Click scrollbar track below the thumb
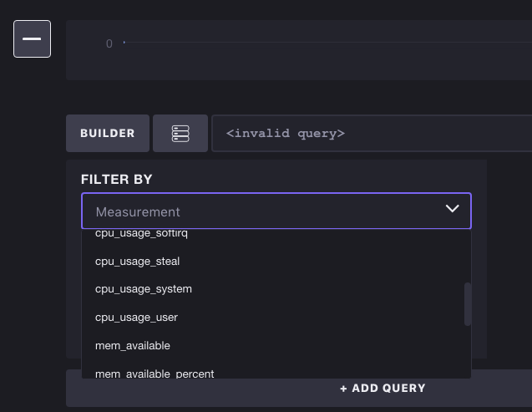Screen dimensions: 532x412 pos(468,351)
